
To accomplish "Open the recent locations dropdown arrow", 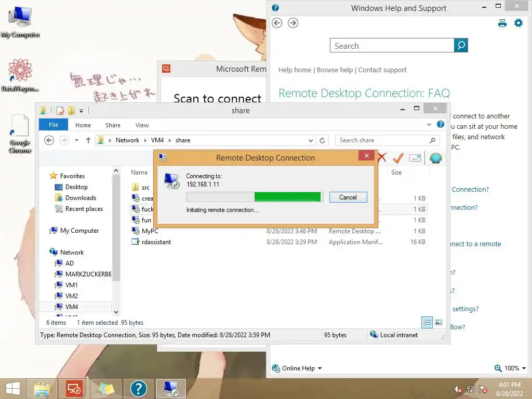I will tap(77, 140).
